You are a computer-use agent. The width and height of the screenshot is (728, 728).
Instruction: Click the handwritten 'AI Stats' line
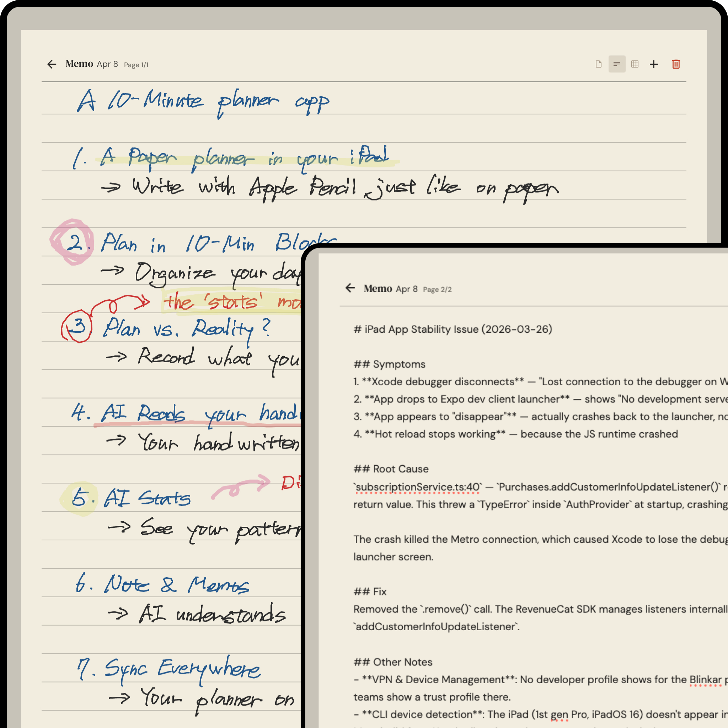[131, 498]
